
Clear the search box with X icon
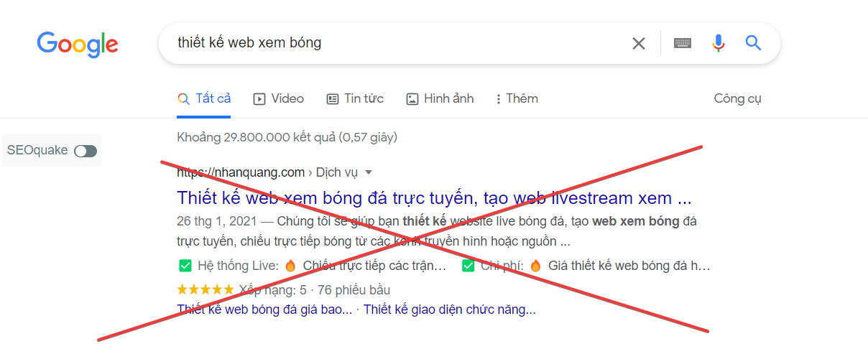click(638, 43)
